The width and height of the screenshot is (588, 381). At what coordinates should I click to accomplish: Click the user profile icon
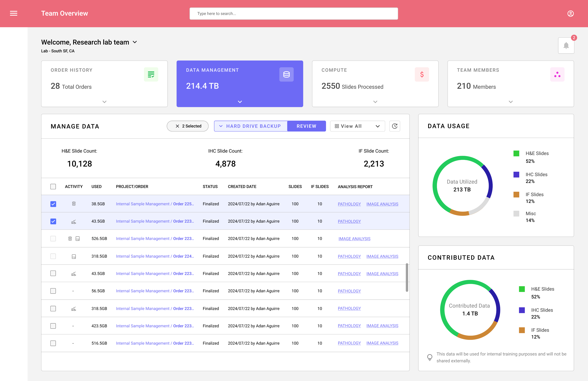click(x=570, y=14)
